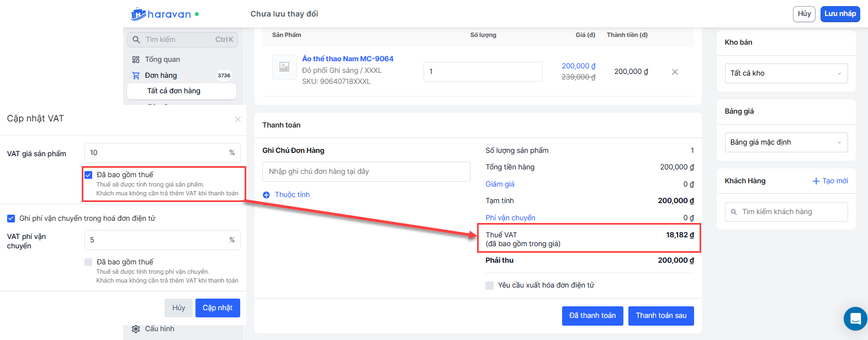Click the Haravan logo icon
This screenshot has height=340, width=868.
pyautogui.click(x=139, y=14)
